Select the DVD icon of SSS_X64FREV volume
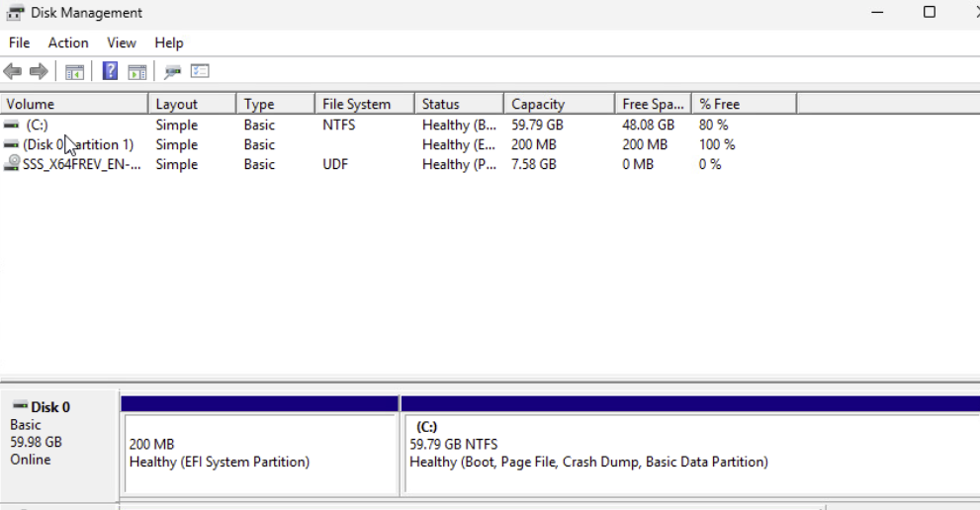This screenshot has width=980, height=510. pos(12,164)
